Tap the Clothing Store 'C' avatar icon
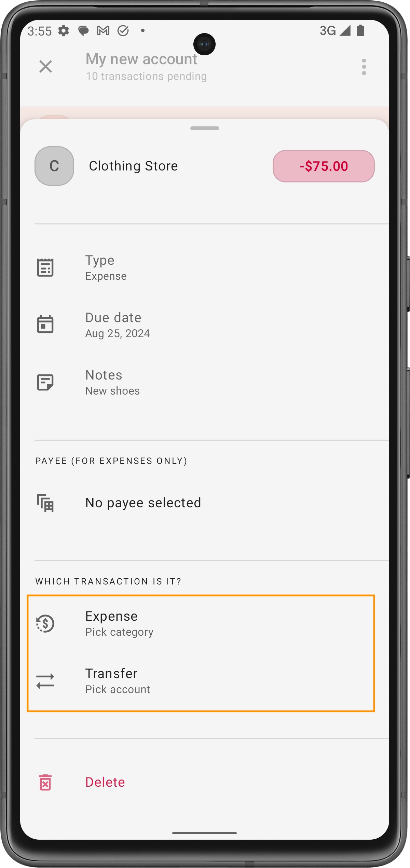The width and height of the screenshot is (410, 868). coord(54,166)
